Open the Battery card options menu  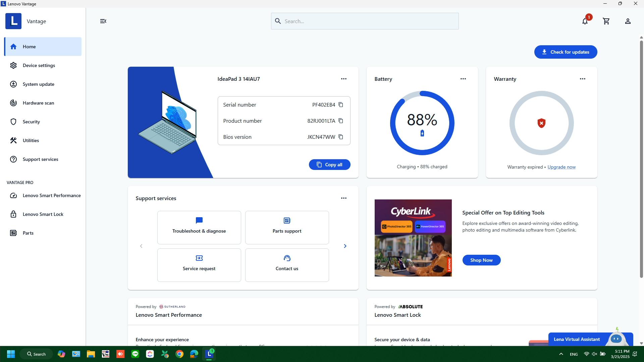tap(463, 79)
